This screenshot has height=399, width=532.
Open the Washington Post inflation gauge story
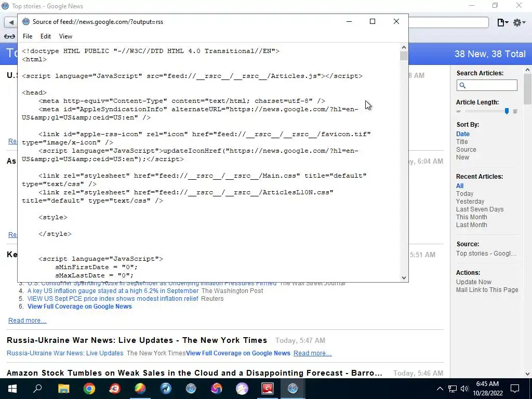pos(113,291)
